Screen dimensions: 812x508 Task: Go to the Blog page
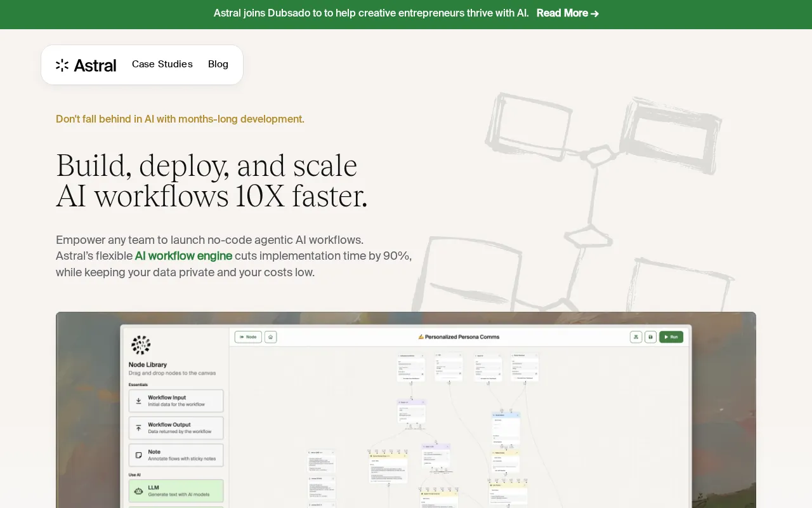218,64
